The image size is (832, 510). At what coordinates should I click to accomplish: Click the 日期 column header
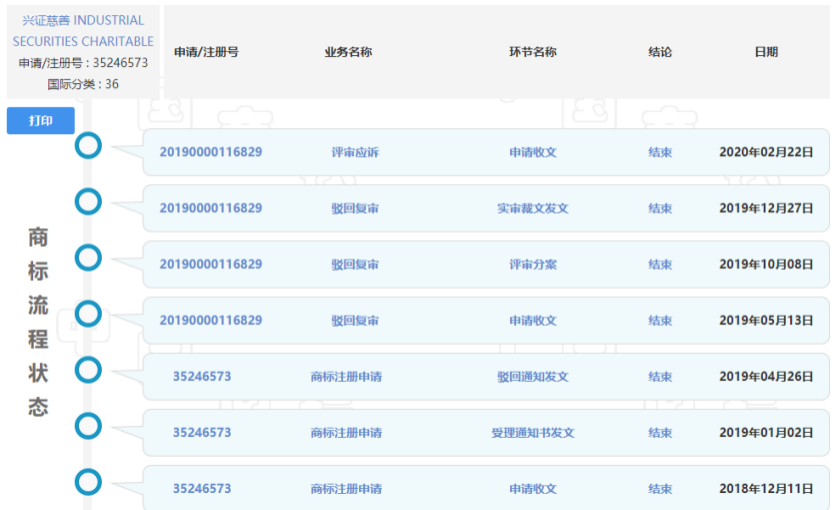pos(766,52)
